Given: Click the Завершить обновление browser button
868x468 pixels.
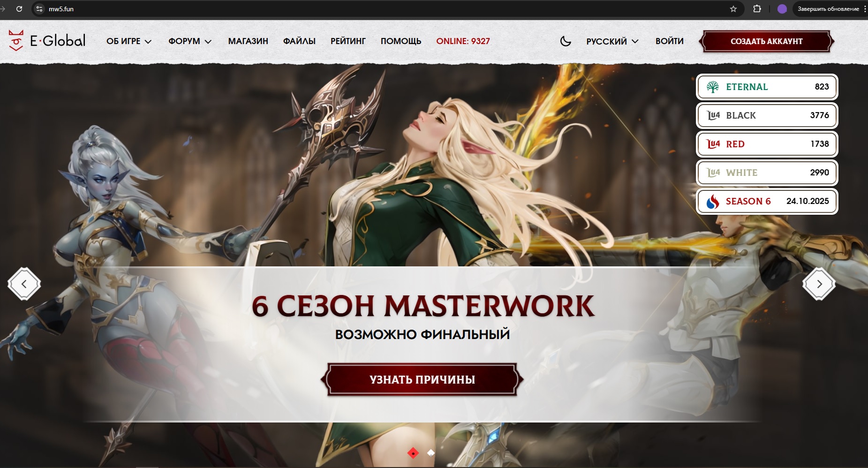Looking at the screenshot, I should [x=828, y=9].
